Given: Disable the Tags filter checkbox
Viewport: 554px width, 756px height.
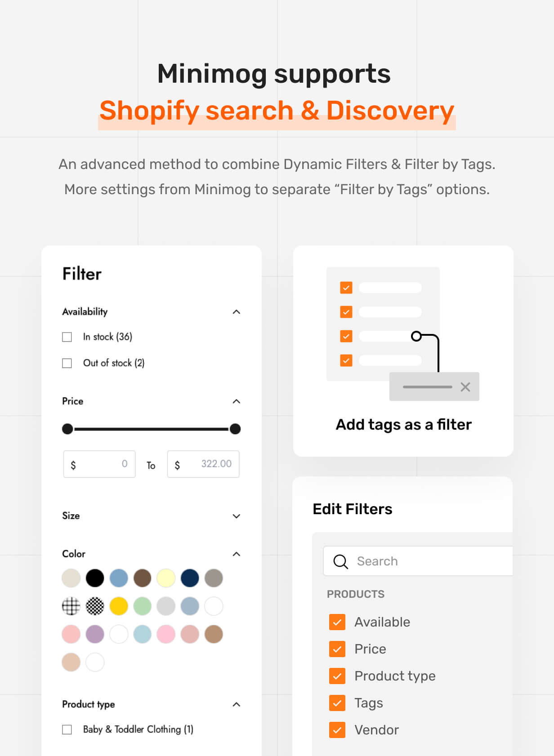Looking at the screenshot, I should (x=337, y=703).
